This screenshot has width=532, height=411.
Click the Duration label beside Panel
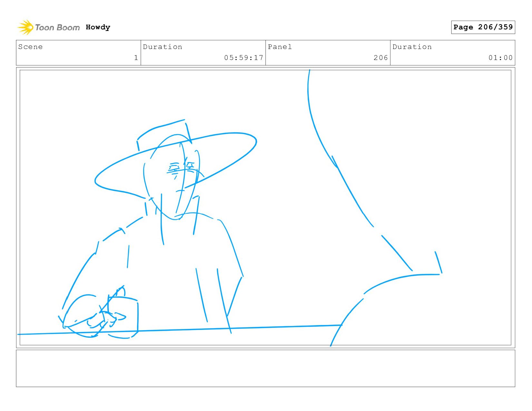(412, 47)
